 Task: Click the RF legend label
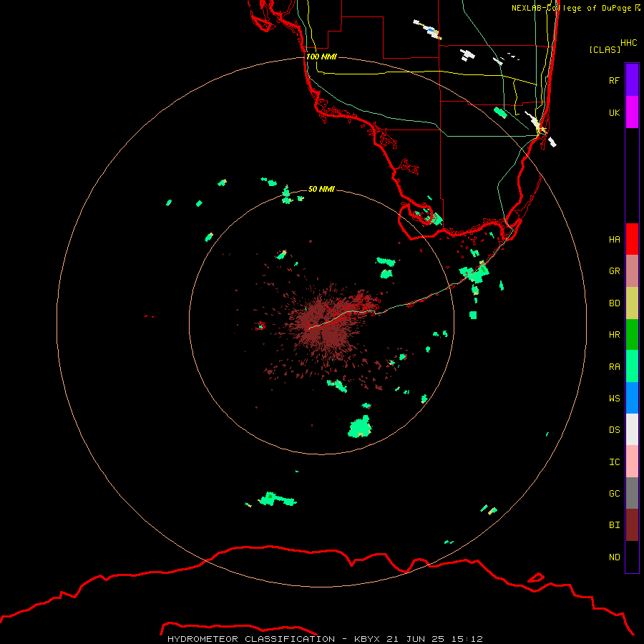click(614, 80)
